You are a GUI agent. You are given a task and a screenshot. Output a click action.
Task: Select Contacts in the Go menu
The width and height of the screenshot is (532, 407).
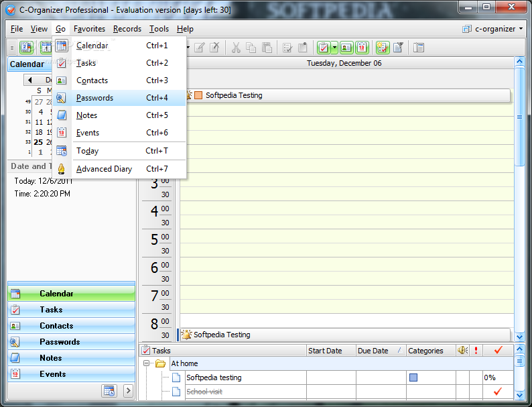[x=119, y=80]
